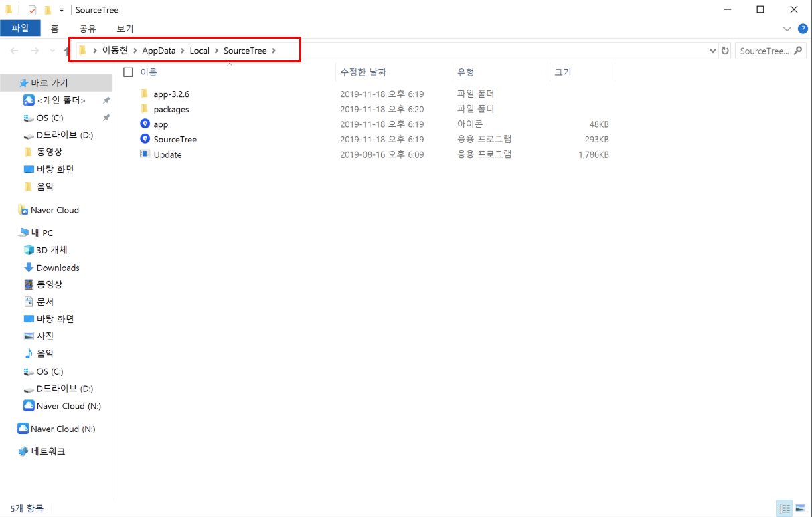Go forward with the right arrow
This screenshot has height=517, width=812.
point(35,51)
